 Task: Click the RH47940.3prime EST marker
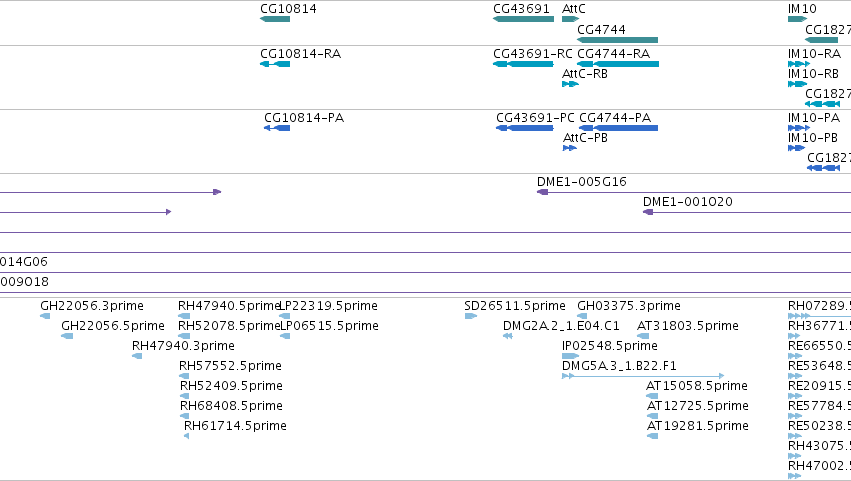[x=137, y=356]
